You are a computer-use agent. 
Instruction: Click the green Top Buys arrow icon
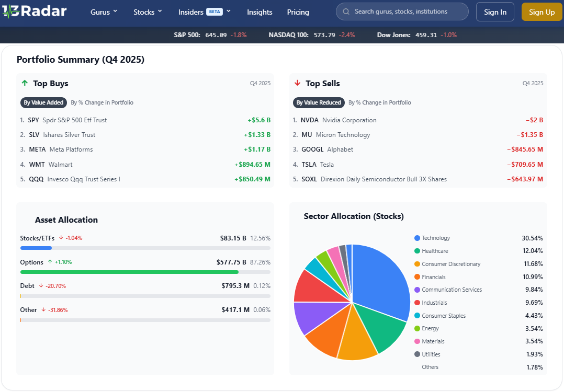25,83
